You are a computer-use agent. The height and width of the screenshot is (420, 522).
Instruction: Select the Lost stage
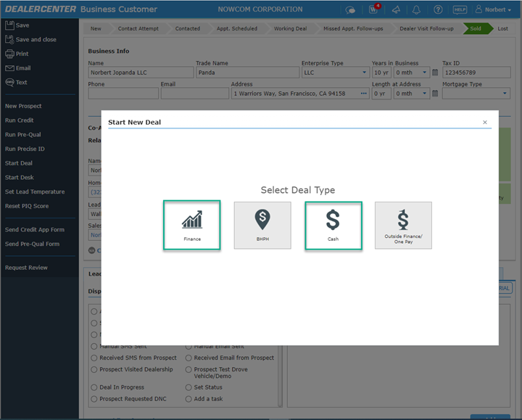[x=502, y=28]
